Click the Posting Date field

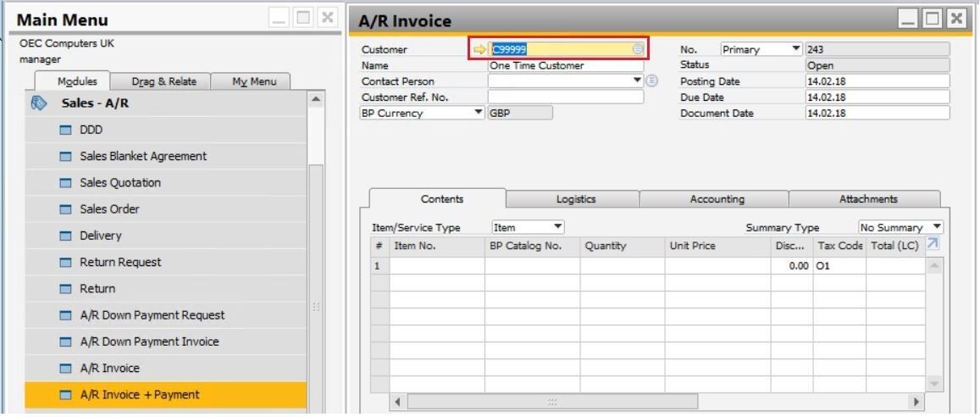[x=878, y=81]
